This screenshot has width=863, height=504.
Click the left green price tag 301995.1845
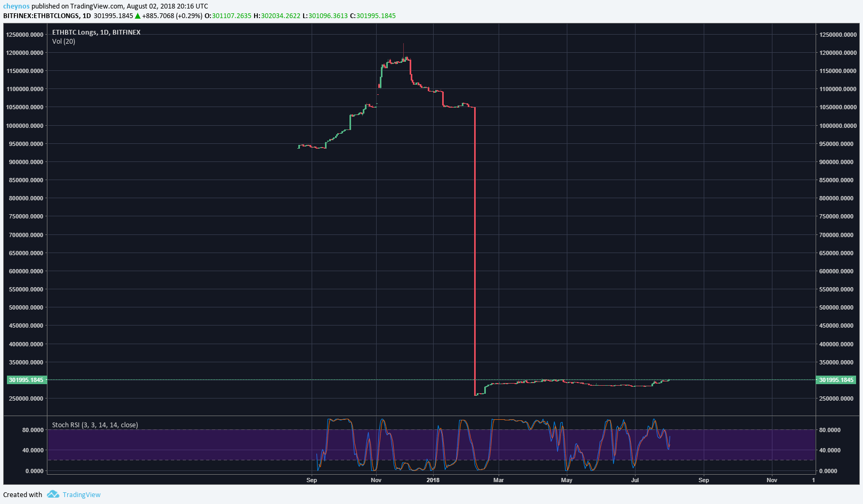click(26, 380)
